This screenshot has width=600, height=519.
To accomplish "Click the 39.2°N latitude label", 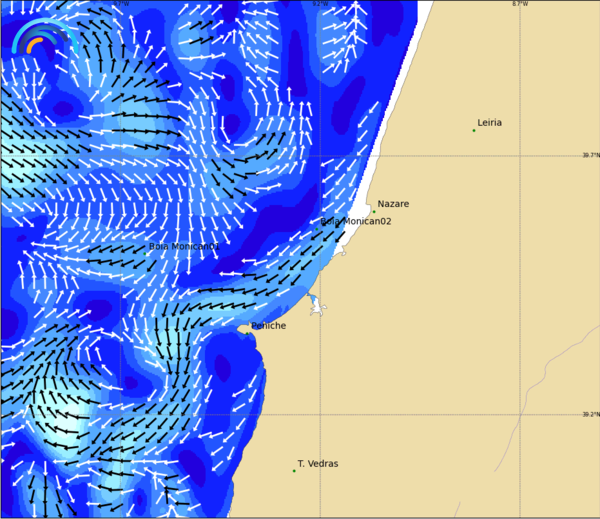I will (590, 414).
